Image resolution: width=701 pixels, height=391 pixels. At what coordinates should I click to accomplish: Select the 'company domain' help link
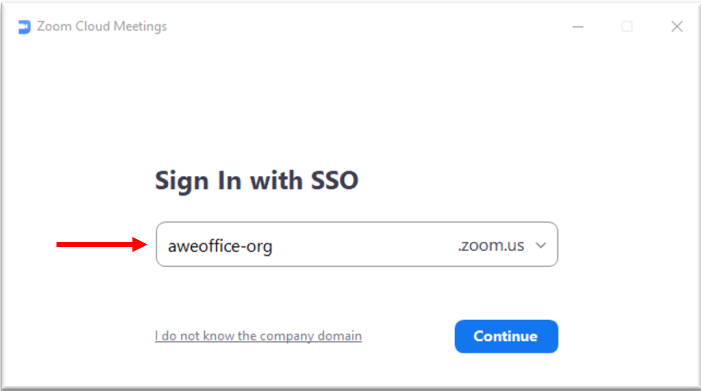pyautogui.click(x=258, y=336)
